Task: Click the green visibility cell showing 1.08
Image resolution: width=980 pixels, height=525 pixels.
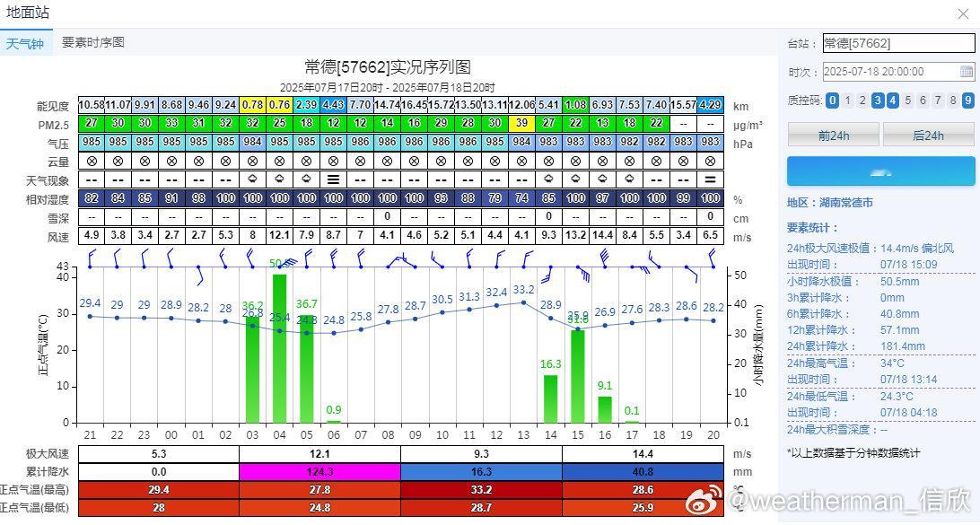Action: click(575, 105)
